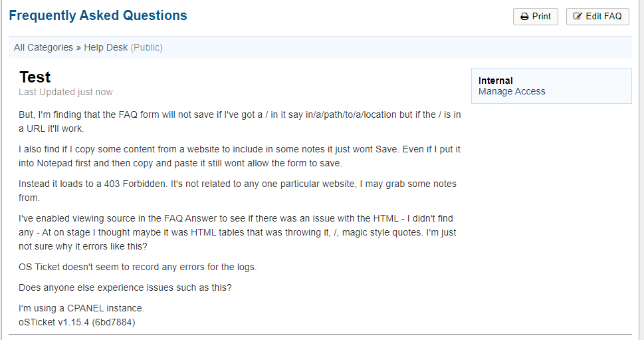Click the printer icon

coord(524,17)
